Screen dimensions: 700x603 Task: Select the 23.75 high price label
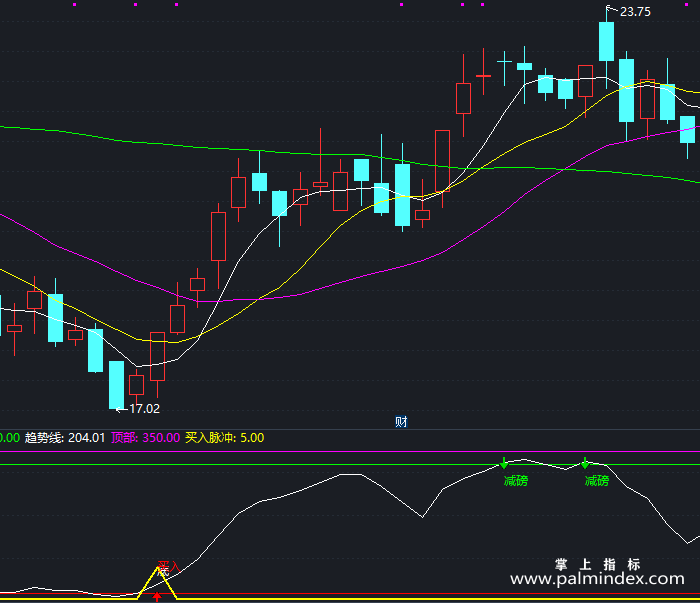[635, 12]
